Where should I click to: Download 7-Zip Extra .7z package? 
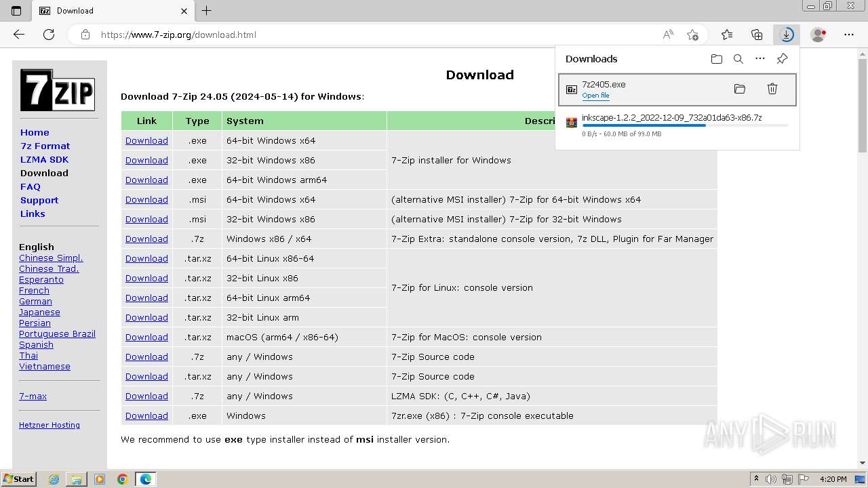point(146,239)
